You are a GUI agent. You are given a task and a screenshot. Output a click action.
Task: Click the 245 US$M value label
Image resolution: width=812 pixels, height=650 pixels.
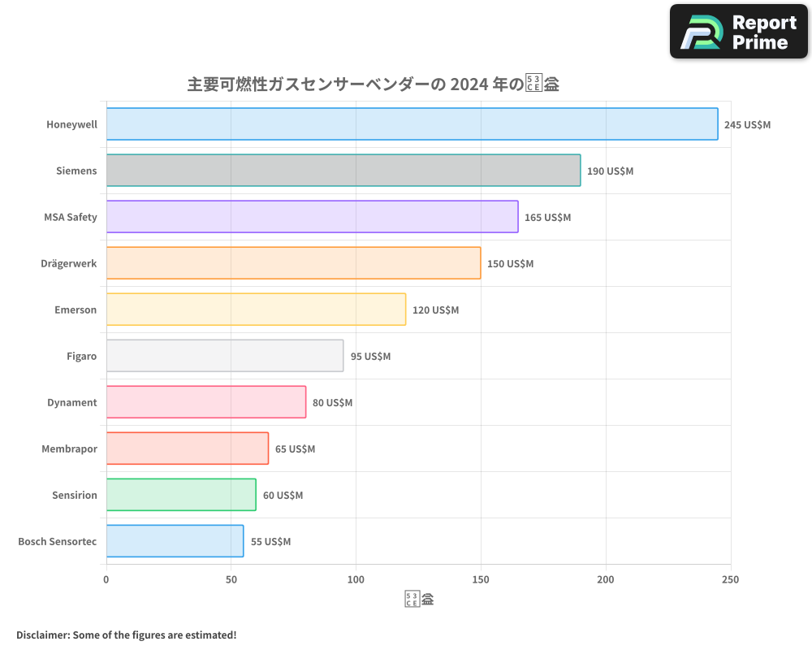(x=747, y=124)
